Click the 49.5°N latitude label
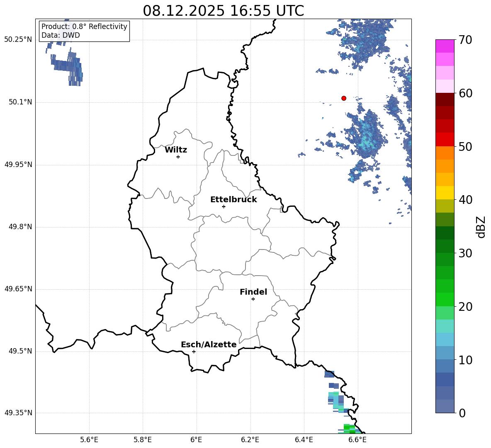Viewport: 491px width, 448px height. tap(20, 351)
